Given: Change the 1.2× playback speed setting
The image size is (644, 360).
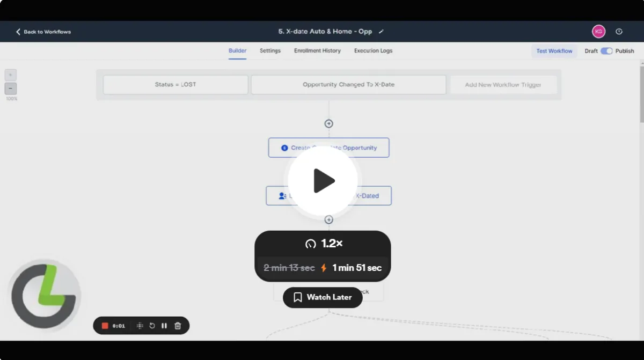Looking at the screenshot, I should 323,244.
